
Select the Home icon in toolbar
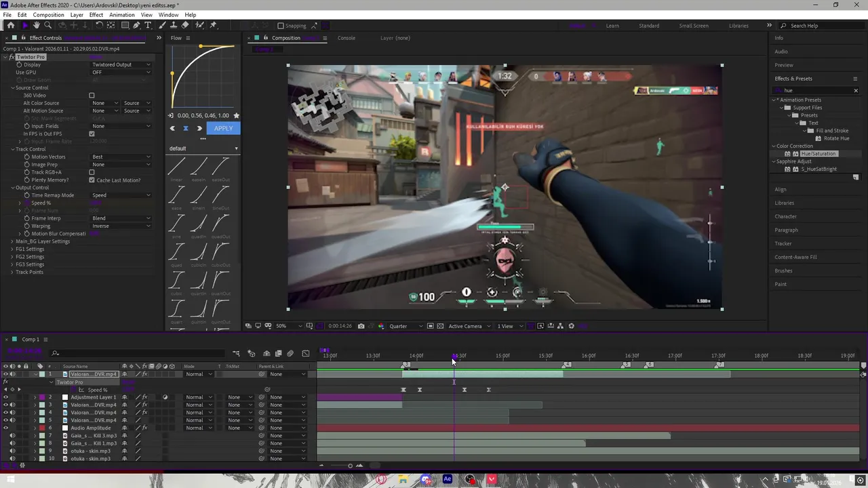(x=10, y=26)
